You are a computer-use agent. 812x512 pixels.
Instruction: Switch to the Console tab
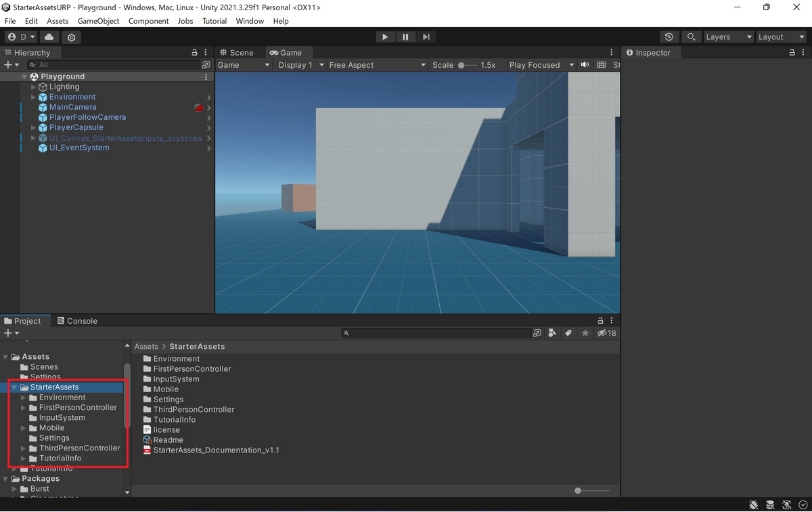[77, 321]
